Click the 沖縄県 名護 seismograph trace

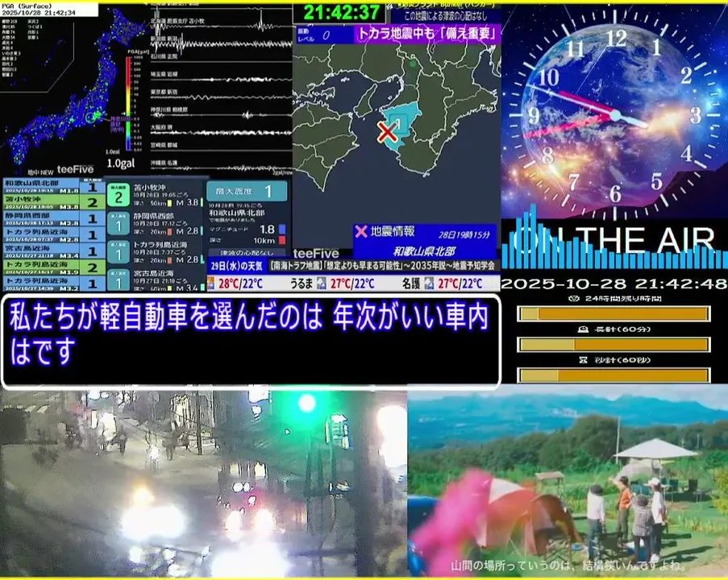point(221,167)
